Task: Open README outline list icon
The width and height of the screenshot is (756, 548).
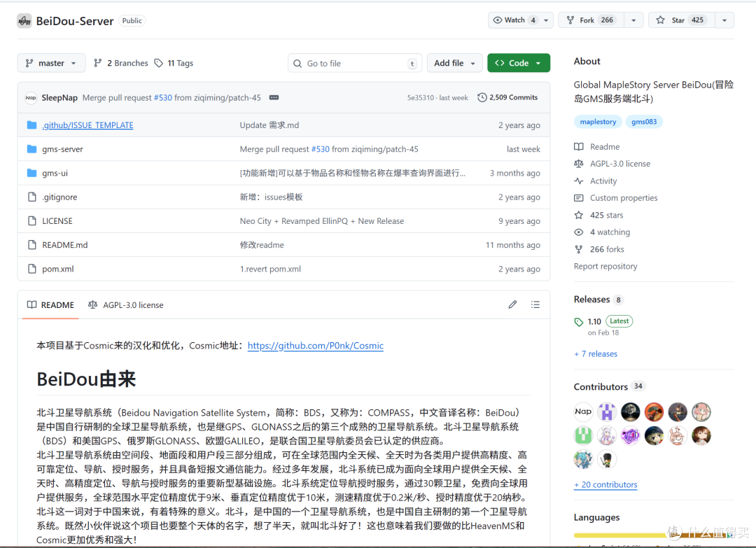Action: pyautogui.click(x=535, y=304)
